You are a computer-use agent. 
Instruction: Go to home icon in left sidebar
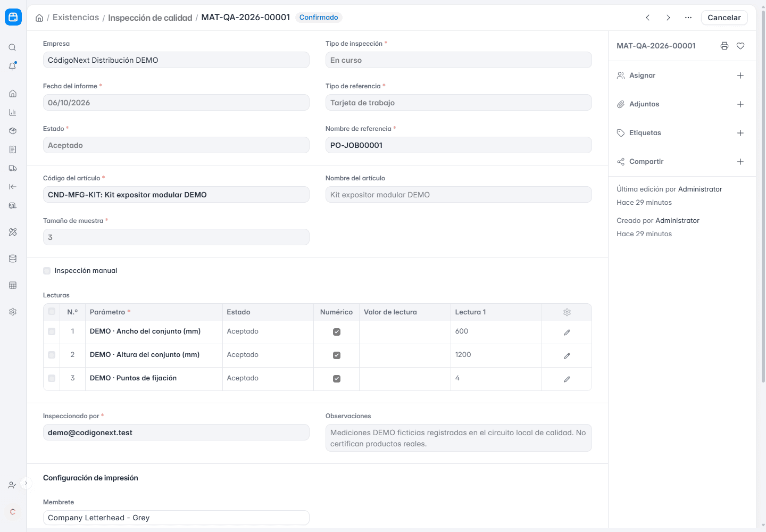(x=13, y=94)
